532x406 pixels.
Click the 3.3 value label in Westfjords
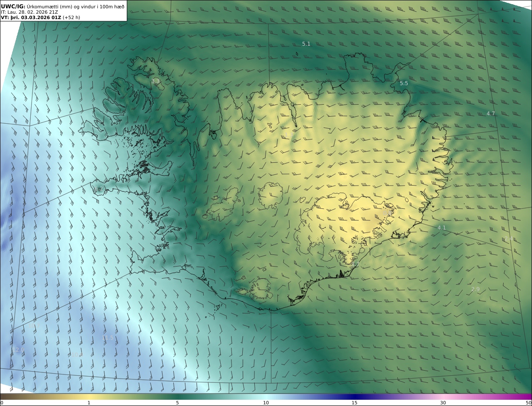pyautogui.click(x=155, y=81)
